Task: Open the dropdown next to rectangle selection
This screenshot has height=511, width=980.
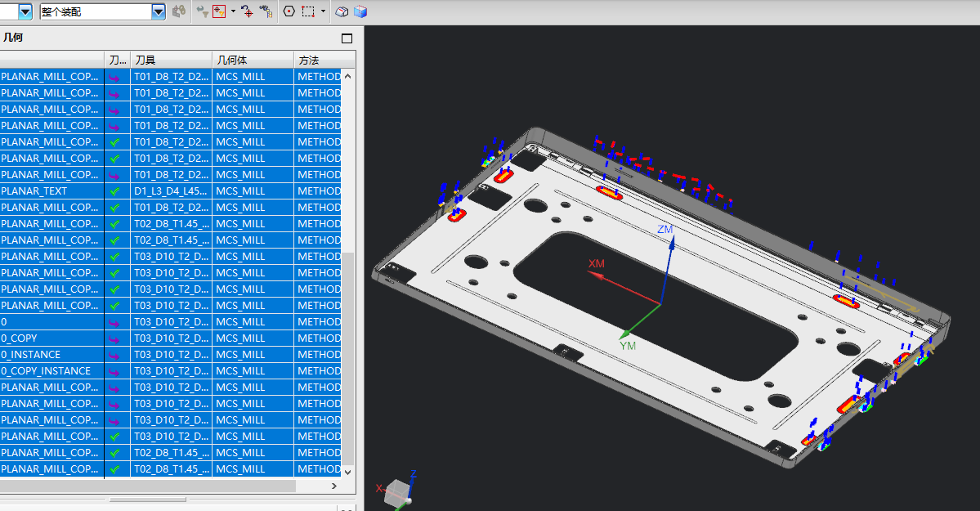Action: [323, 11]
